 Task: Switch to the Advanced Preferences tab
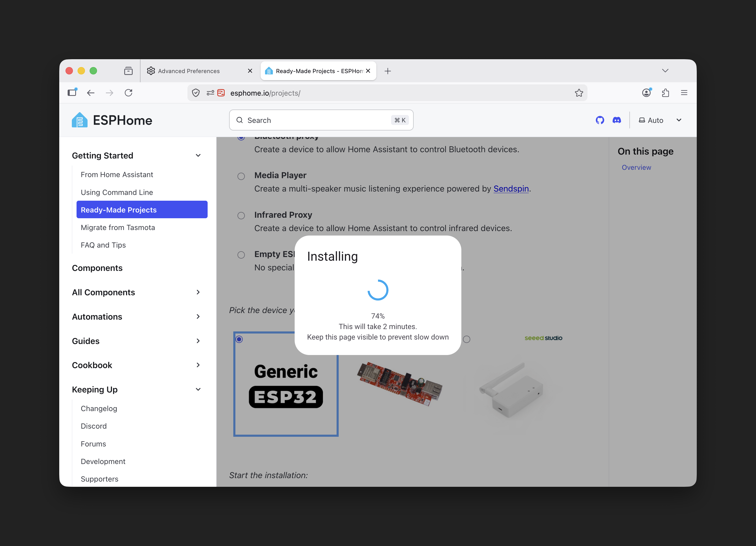tap(189, 71)
